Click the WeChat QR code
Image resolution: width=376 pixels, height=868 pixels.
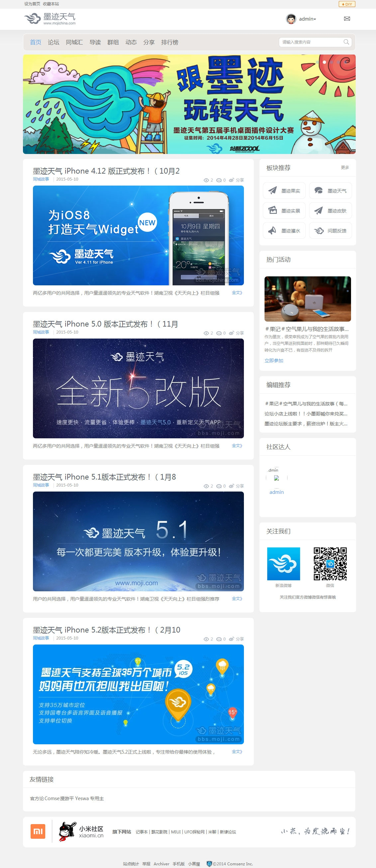click(x=330, y=564)
